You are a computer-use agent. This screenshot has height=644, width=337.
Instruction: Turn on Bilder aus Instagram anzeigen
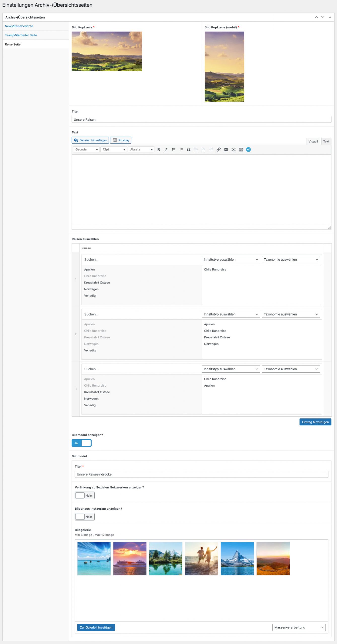point(85,517)
